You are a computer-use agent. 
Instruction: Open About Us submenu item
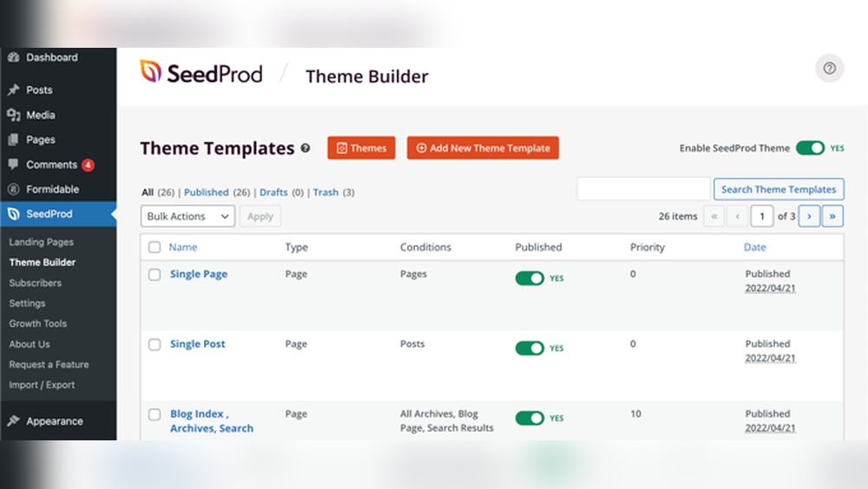[30, 344]
